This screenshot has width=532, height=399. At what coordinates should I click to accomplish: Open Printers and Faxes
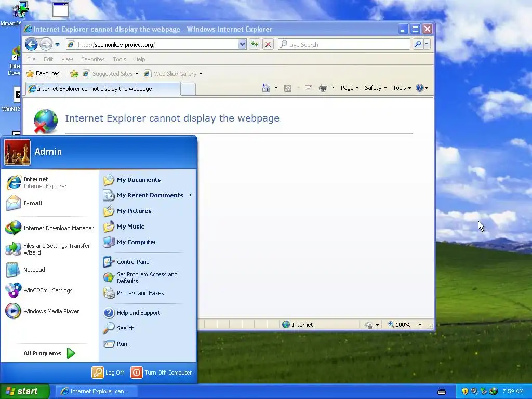(148, 293)
